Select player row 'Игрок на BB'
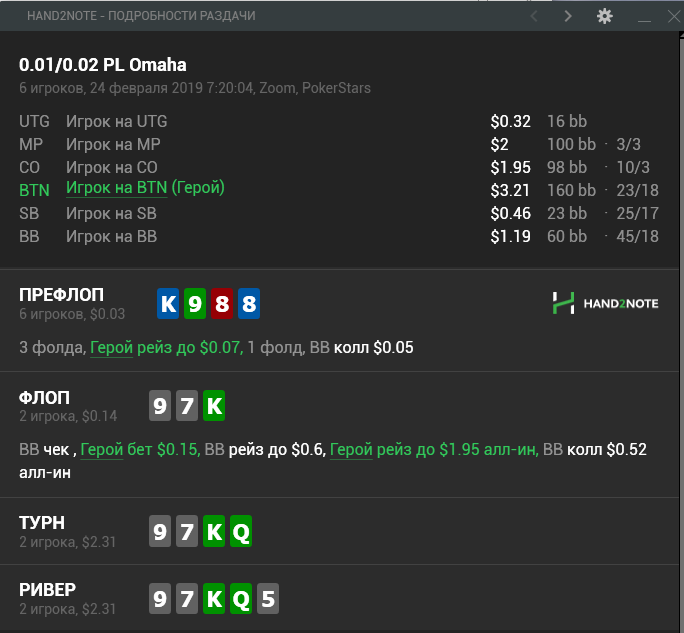The width and height of the screenshot is (684, 633). 339,236
